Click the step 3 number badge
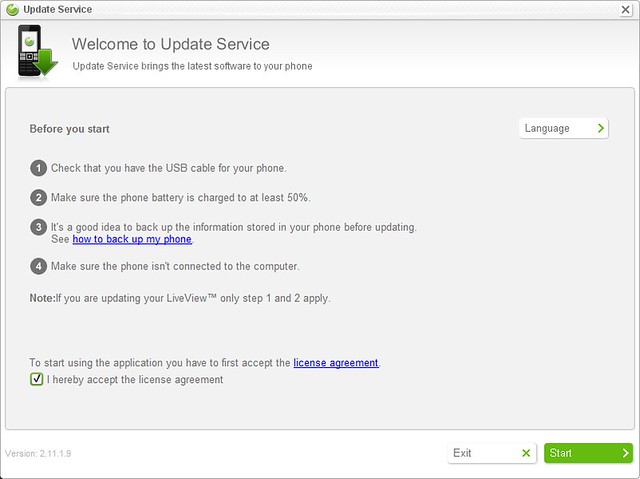 pyautogui.click(x=38, y=228)
